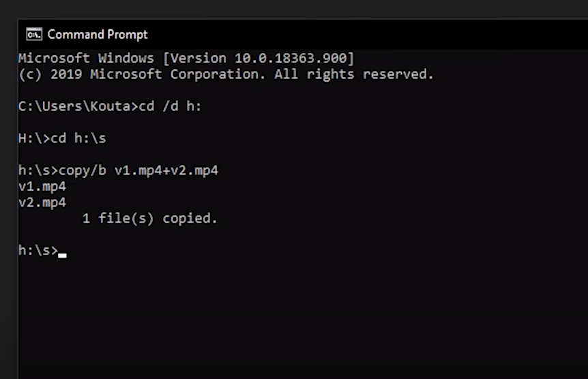
Task: Click the "cd /d h:" command text
Action: (x=170, y=107)
